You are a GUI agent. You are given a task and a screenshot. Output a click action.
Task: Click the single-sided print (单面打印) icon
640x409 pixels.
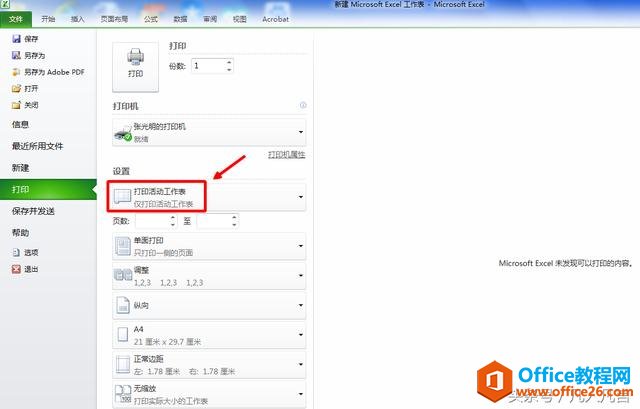coord(122,247)
